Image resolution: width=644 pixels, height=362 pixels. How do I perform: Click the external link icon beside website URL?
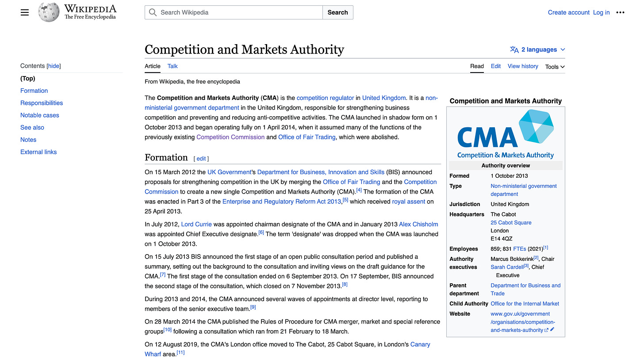[547, 330]
